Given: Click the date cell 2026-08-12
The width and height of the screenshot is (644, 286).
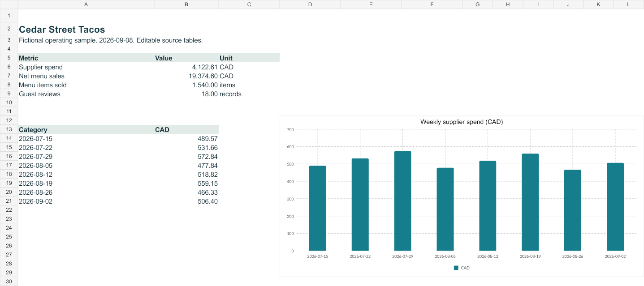Looking at the screenshot, I should (86, 175).
